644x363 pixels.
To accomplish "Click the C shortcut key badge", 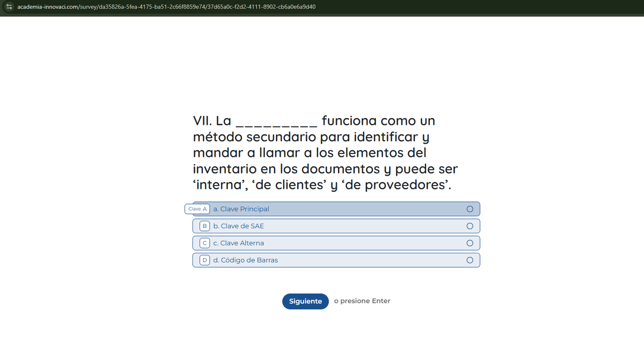I will click(205, 243).
